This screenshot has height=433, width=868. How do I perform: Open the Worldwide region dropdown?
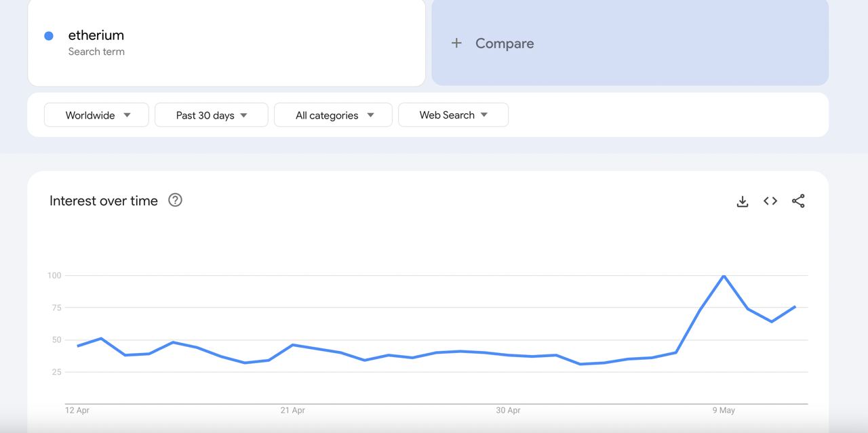coord(96,115)
